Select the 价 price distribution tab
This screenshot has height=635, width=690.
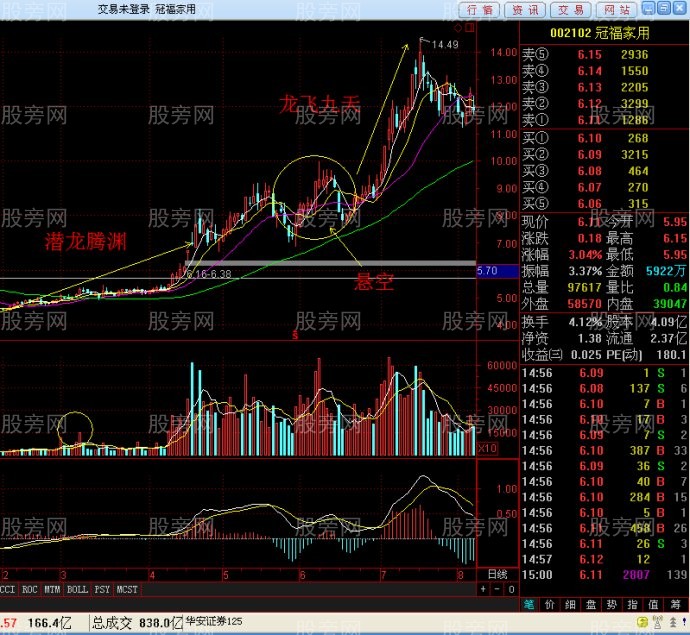tap(550, 605)
